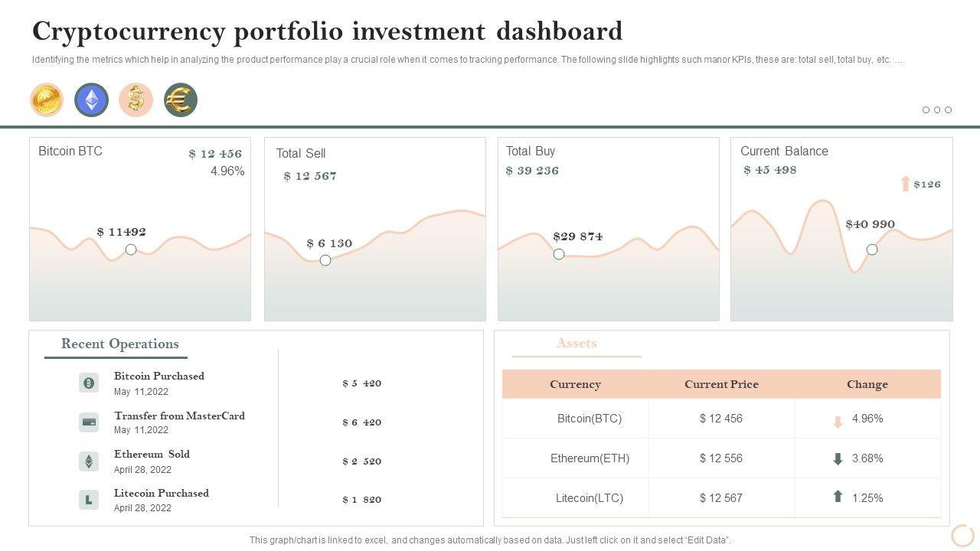Click the Current Balance up arrow indicator

click(x=906, y=184)
